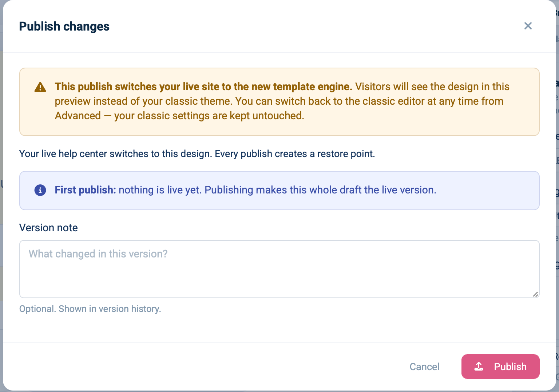The height and width of the screenshot is (392, 559).
Task: Click the yellow warning triangle icon
Action: [x=40, y=87]
